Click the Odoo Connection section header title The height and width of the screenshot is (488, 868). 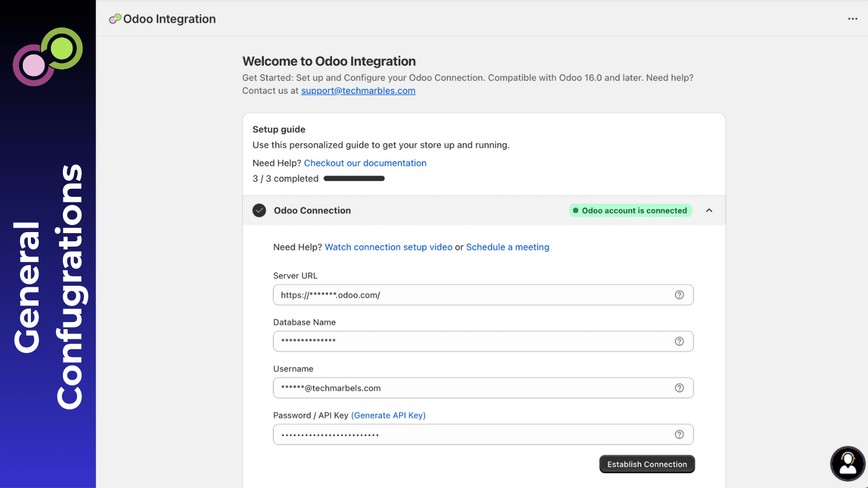coord(312,210)
